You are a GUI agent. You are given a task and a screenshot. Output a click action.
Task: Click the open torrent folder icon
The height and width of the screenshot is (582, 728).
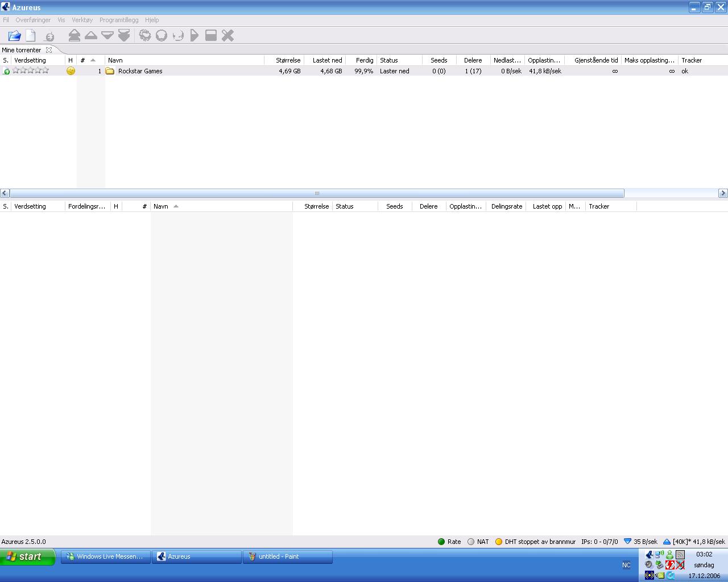click(14, 36)
